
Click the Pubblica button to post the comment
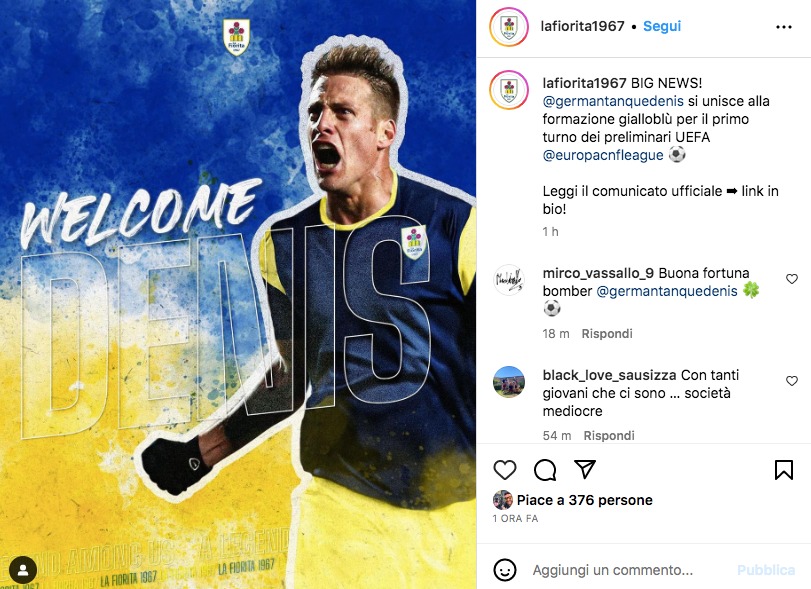(x=765, y=570)
